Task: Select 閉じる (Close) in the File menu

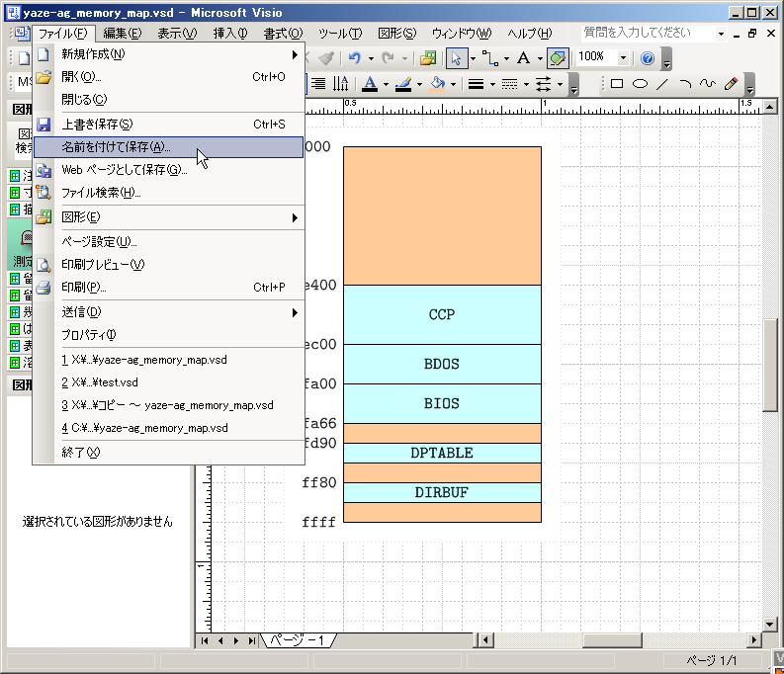Action: (x=168, y=100)
